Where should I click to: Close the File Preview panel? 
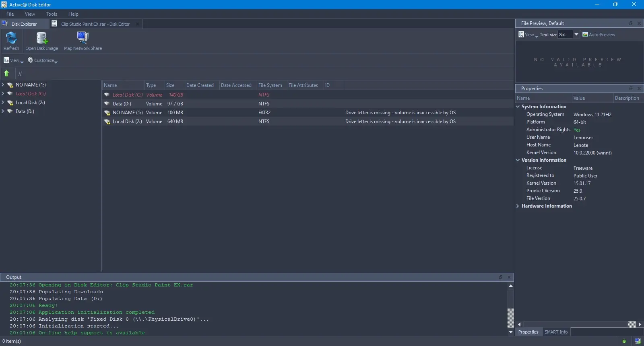coord(639,23)
